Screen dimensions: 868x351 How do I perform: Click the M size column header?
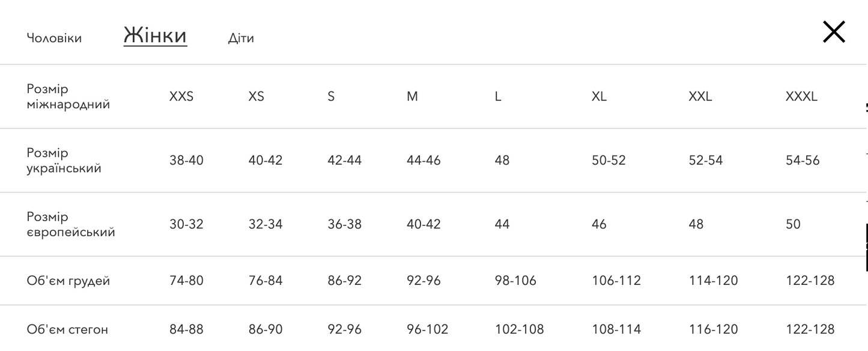[x=412, y=96]
